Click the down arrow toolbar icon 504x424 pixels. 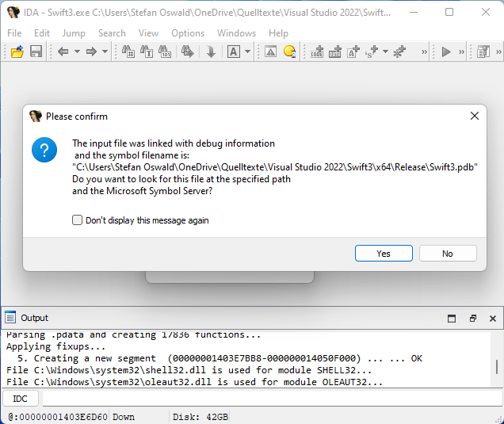click(211, 52)
